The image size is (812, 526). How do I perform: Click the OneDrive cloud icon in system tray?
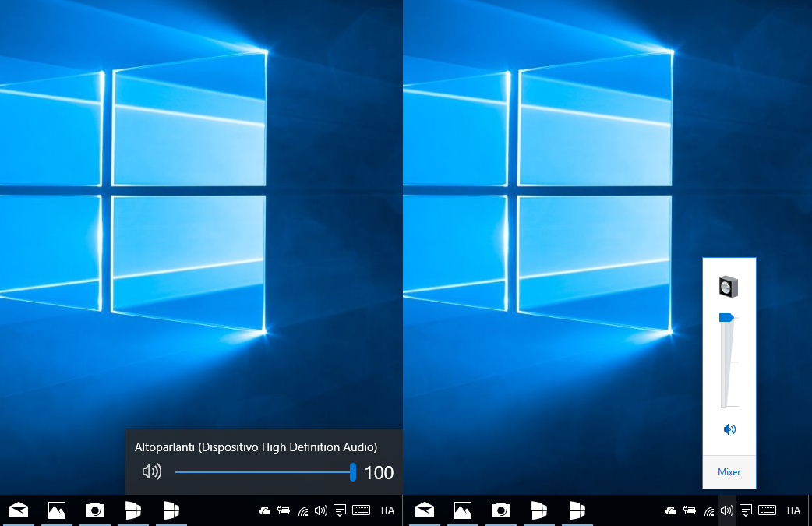[264, 510]
